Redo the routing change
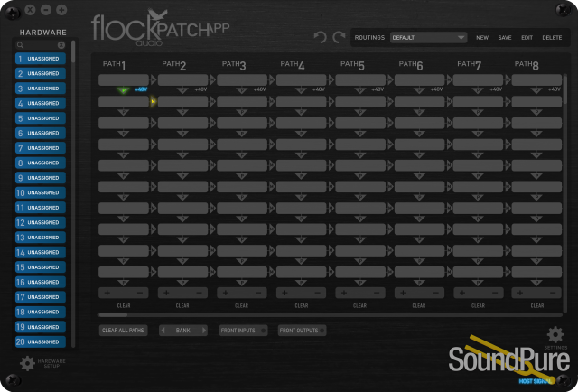Screen dimensions: 578x392 click(339, 37)
